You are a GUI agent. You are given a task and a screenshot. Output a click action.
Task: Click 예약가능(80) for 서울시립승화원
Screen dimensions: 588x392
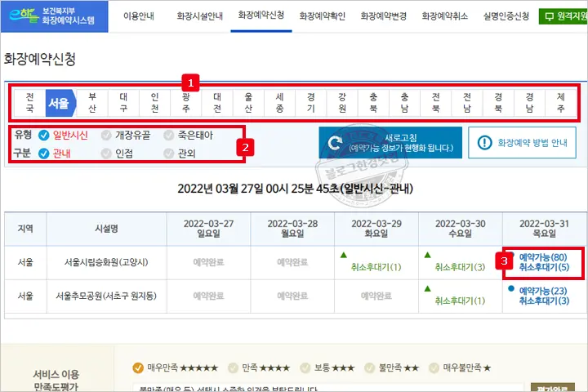coord(543,257)
